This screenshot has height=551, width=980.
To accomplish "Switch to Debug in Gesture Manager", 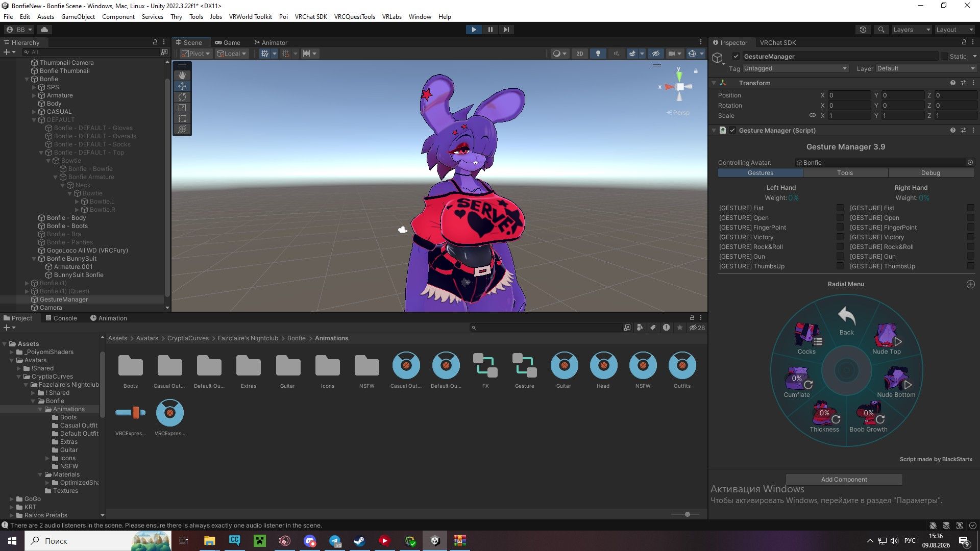I will tap(930, 173).
